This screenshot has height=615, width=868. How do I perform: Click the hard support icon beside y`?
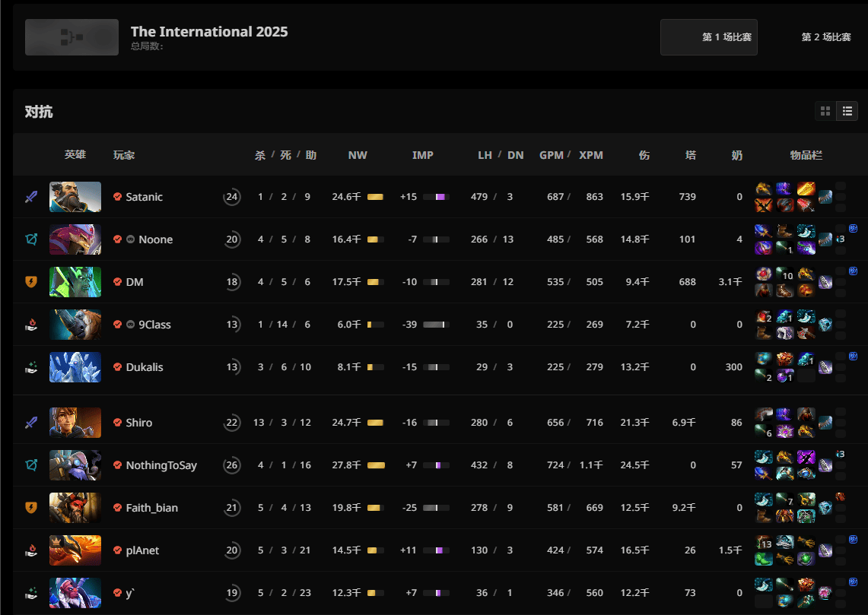30,593
